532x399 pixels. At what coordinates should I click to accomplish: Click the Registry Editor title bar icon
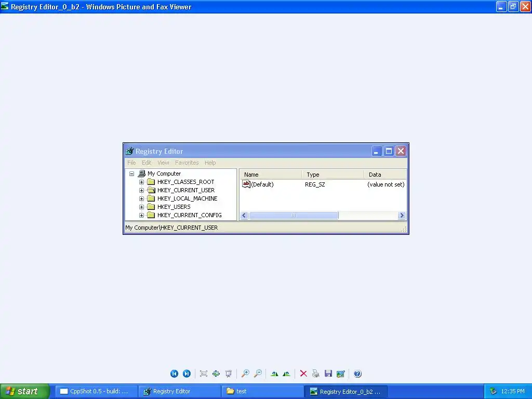pos(129,151)
